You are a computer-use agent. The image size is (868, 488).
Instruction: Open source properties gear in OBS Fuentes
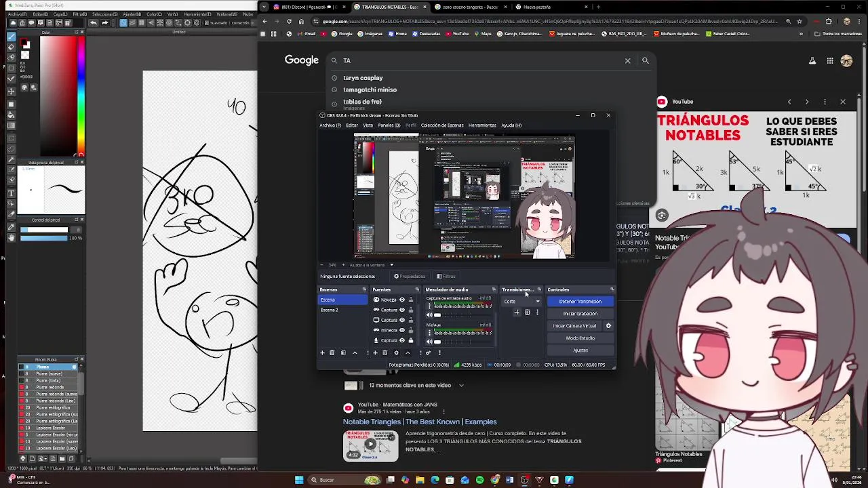pos(396,352)
